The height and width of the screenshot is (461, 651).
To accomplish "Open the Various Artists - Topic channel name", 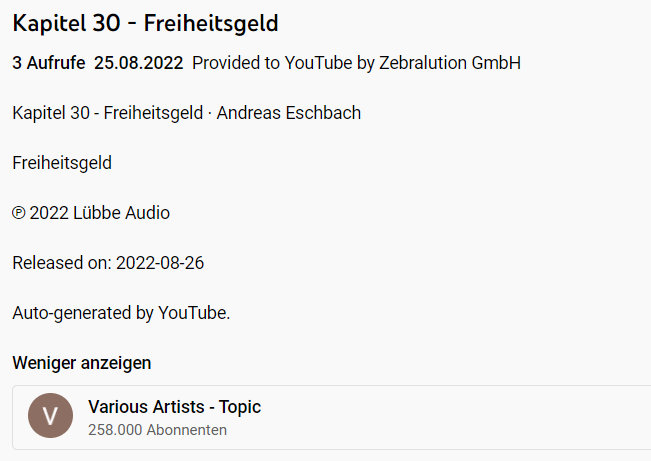I will point(174,407).
